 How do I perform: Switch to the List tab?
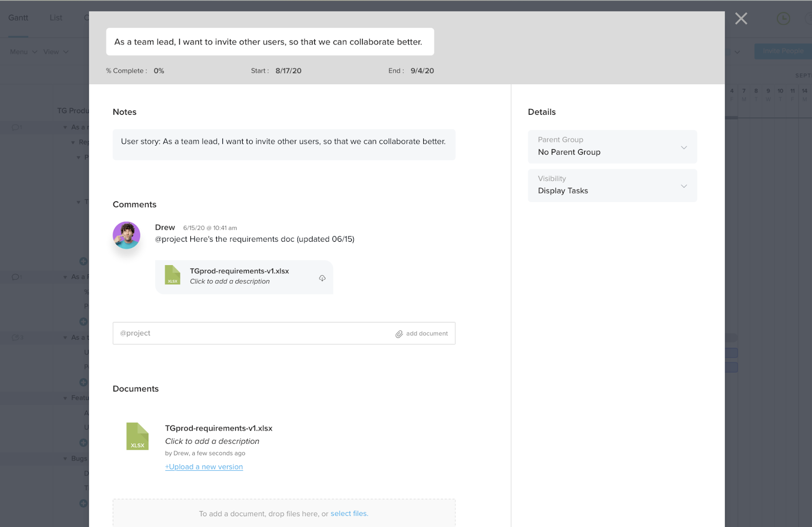[55, 17]
